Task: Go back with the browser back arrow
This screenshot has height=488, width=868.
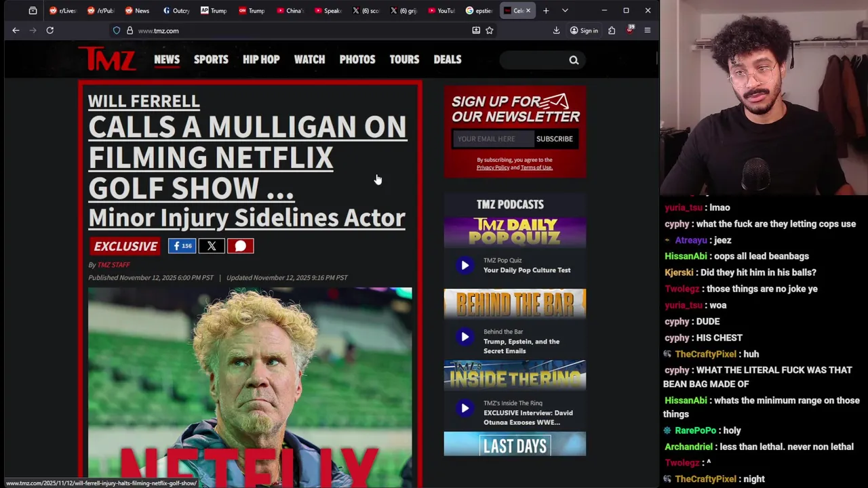Action: [16, 30]
